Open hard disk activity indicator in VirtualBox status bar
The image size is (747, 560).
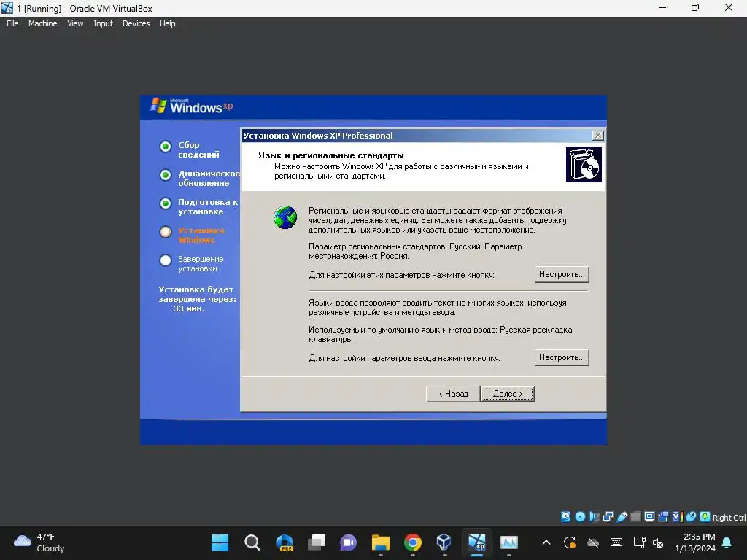point(565,517)
